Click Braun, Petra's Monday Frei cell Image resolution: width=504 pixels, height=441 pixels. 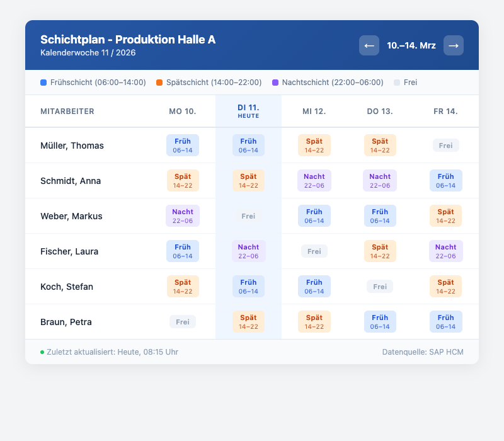coord(183,322)
